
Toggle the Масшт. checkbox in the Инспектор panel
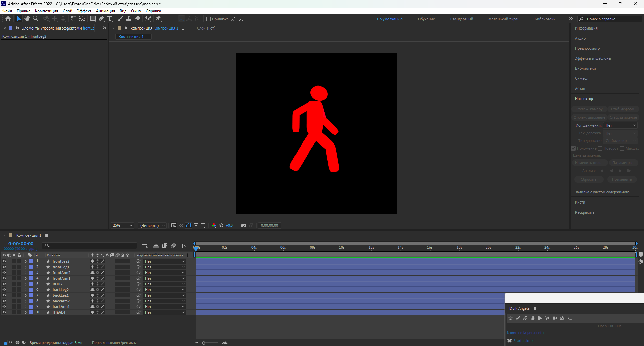[622, 148]
